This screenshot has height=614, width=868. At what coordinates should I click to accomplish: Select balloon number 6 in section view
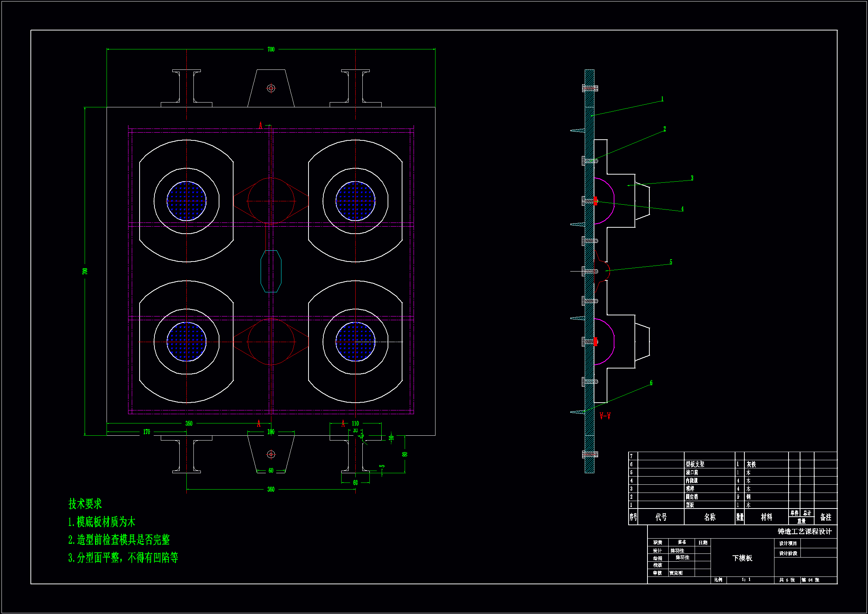(651, 383)
